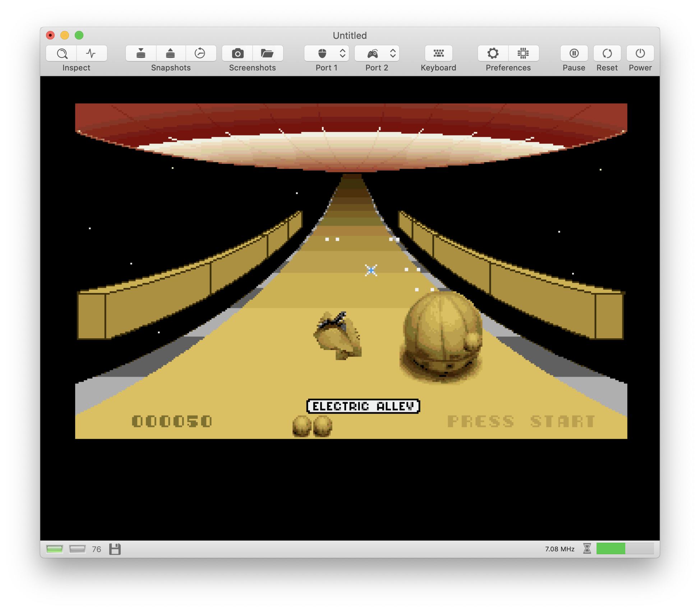
Task: Click the 7.08 MHz clock speed readout
Action: [x=559, y=549]
